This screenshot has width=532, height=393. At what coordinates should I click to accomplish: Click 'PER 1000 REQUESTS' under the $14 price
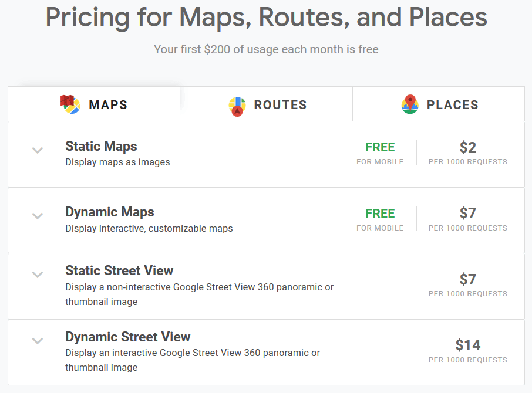(468, 360)
